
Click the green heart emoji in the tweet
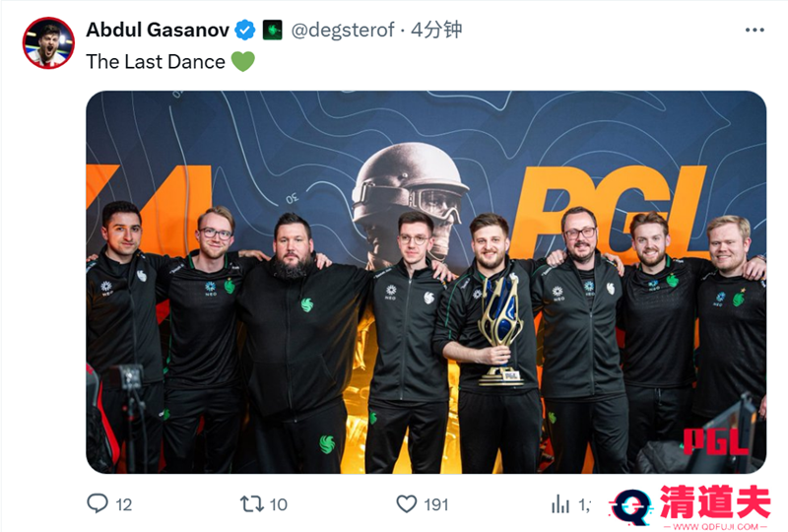(242, 62)
